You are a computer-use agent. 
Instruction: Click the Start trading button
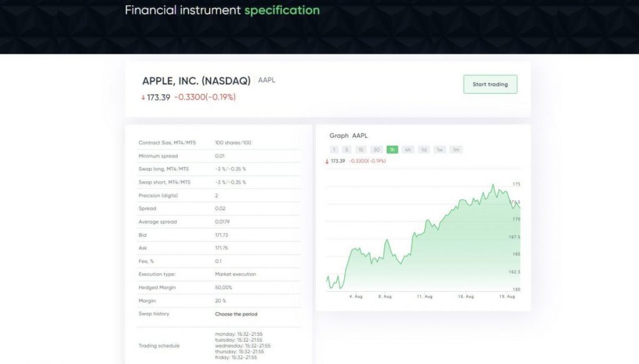490,84
